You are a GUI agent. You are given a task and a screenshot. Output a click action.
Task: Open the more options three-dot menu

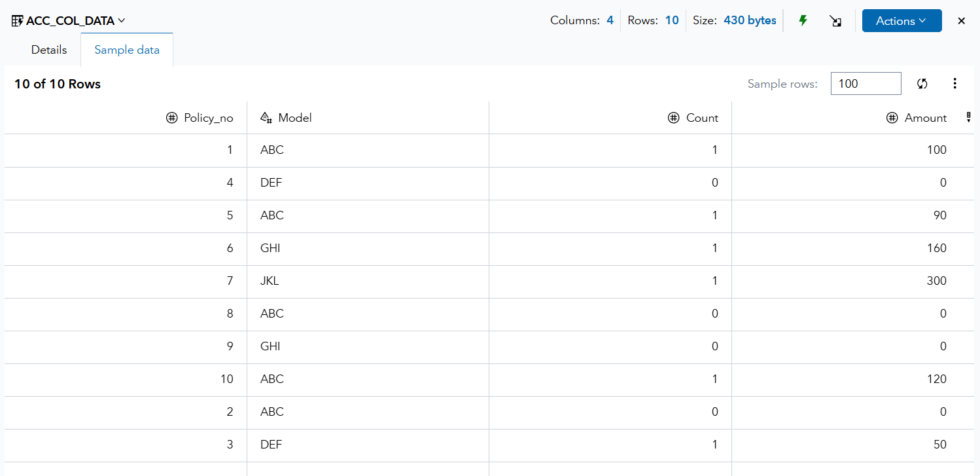point(955,84)
